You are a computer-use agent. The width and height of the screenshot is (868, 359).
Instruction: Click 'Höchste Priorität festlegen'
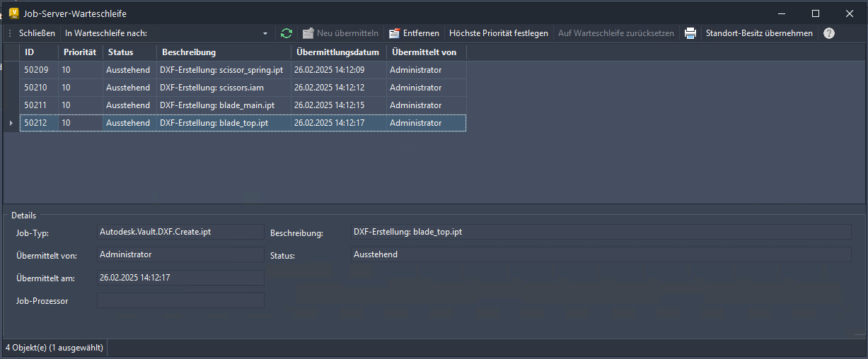coord(499,33)
